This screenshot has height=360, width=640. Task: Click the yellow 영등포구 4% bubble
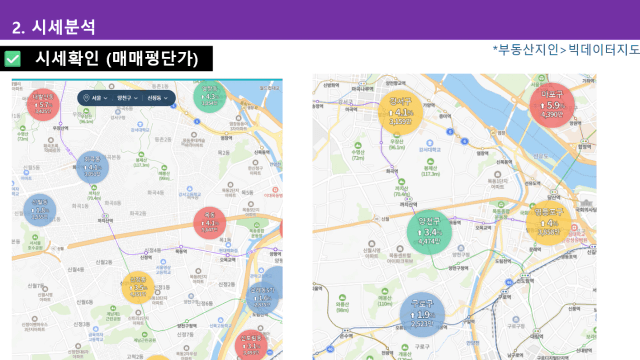tap(549, 223)
